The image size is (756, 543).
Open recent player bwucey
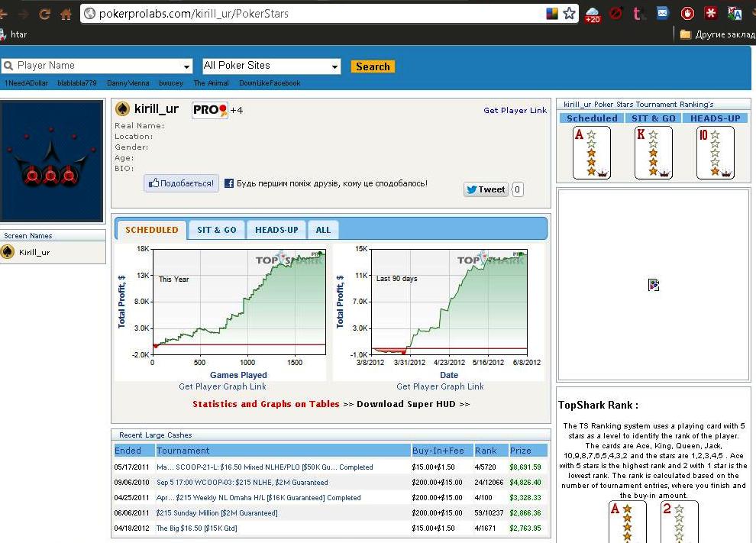pyautogui.click(x=171, y=83)
